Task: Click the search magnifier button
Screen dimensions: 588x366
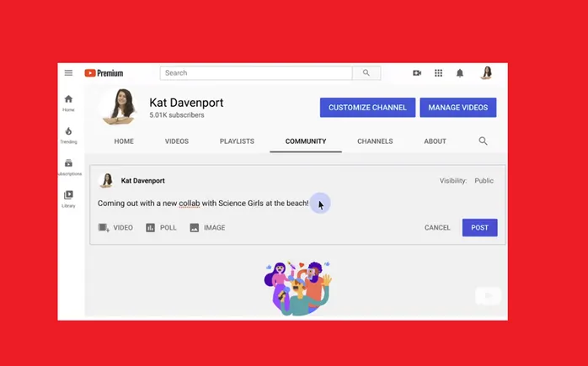Action: (x=366, y=73)
